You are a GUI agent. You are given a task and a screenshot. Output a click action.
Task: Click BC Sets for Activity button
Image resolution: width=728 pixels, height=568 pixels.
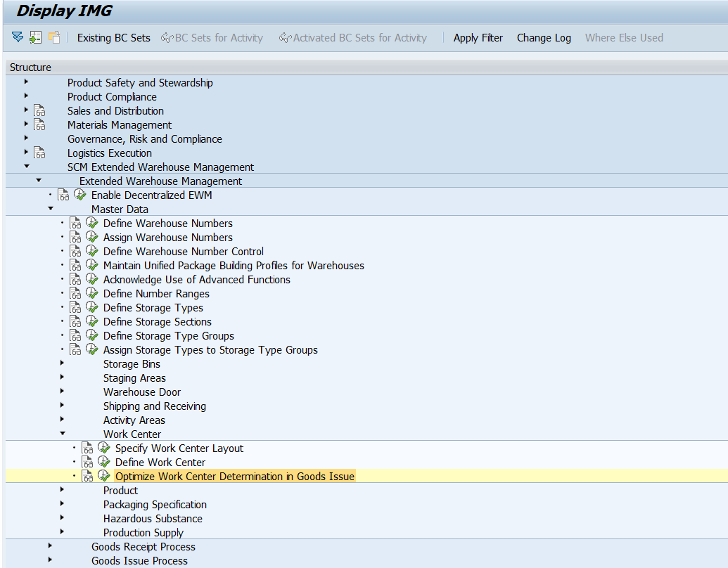[x=212, y=37]
